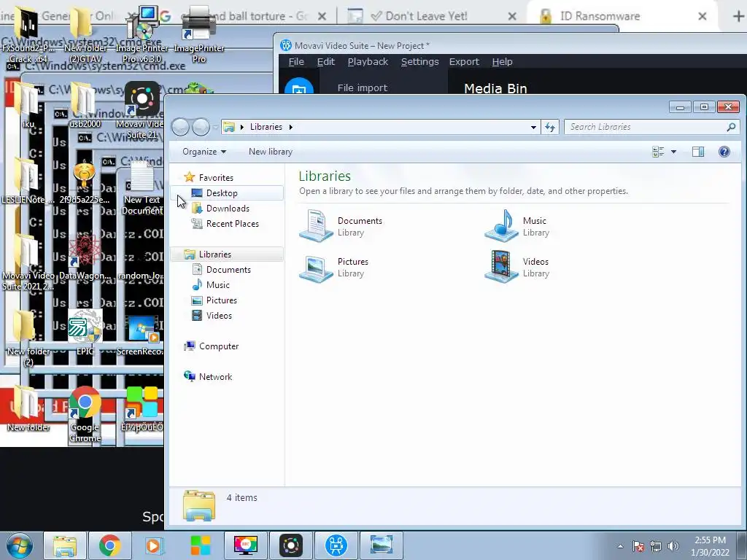Toggle the preview pane button
The image size is (747, 560).
(698, 152)
